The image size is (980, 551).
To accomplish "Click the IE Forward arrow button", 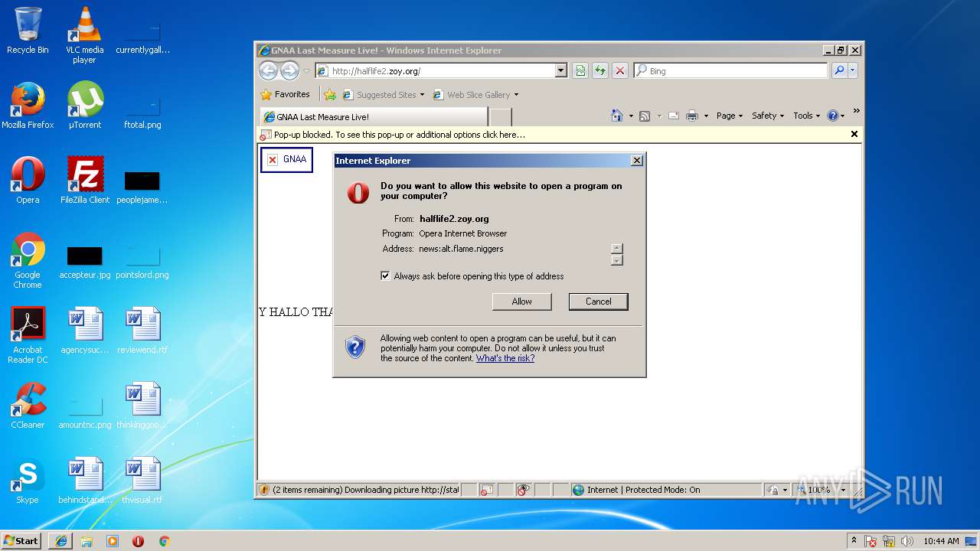I will [x=289, y=71].
